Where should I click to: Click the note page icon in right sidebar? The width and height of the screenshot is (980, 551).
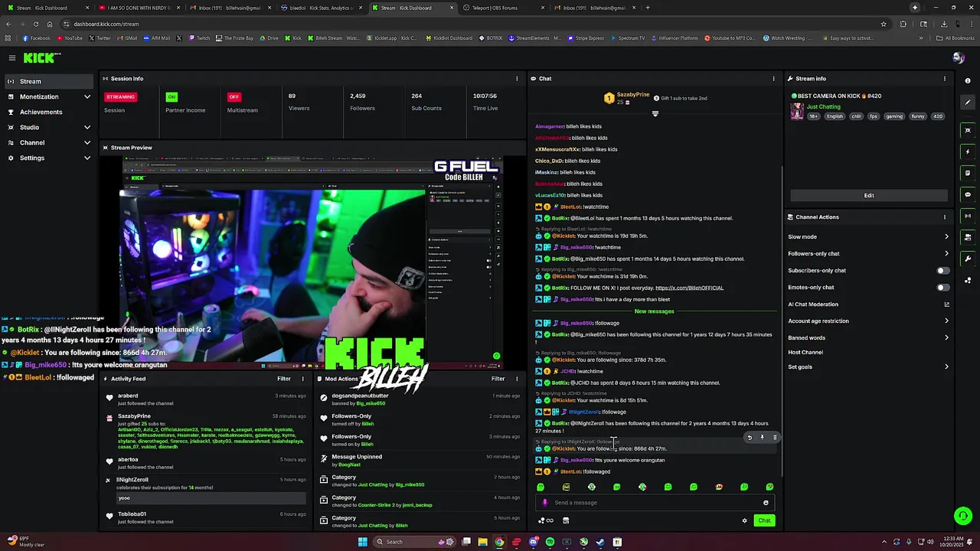coord(968,173)
